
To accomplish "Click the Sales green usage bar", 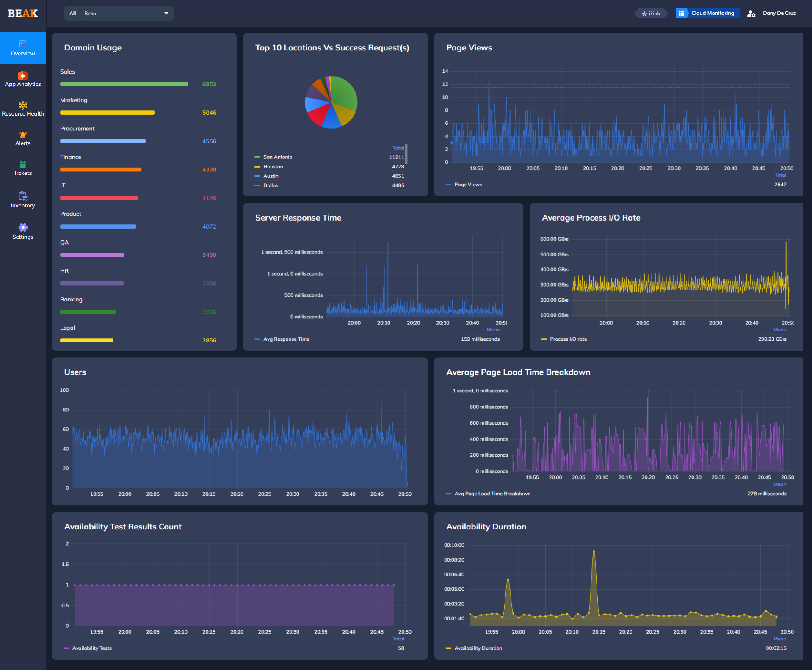I will pos(124,84).
